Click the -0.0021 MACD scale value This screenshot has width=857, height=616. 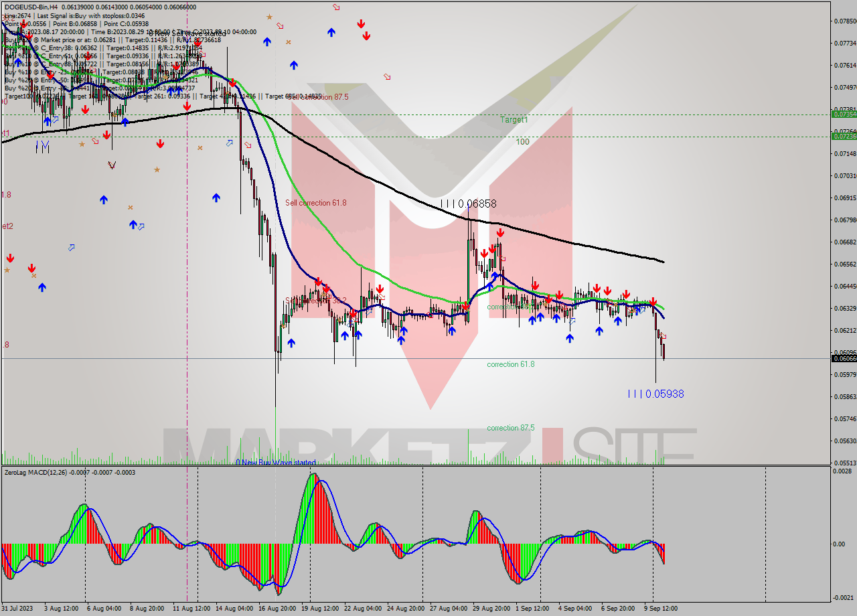(843, 597)
